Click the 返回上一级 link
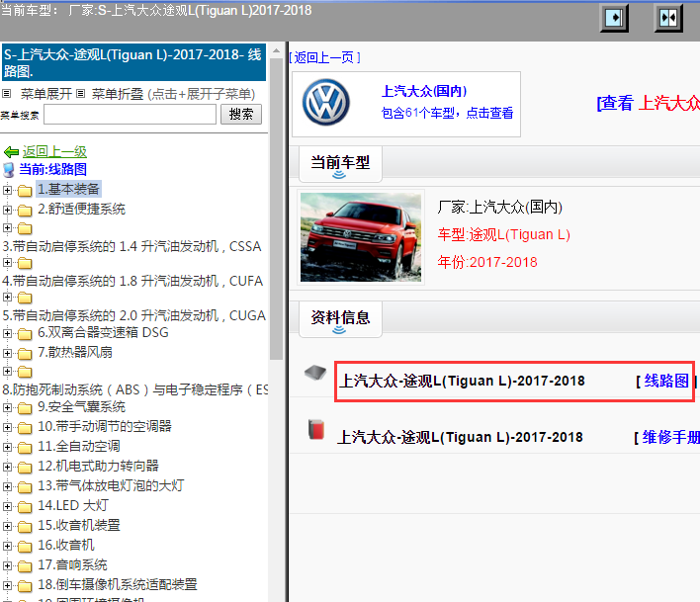Viewport: 700px width, 602px height. (x=54, y=151)
